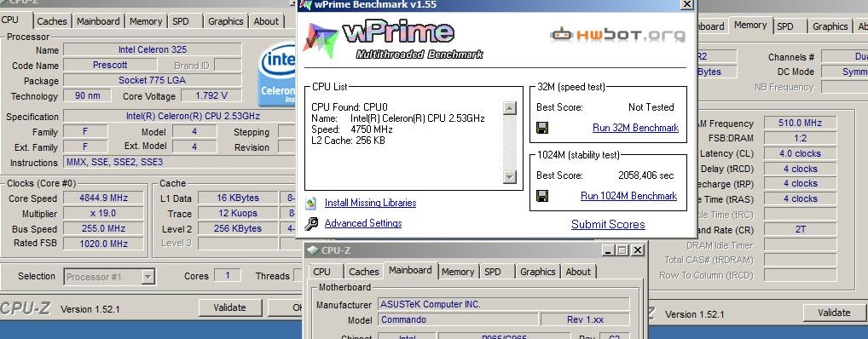The image size is (868, 339).
Task: Click the hwbot.org logo
Action: [x=617, y=36]
